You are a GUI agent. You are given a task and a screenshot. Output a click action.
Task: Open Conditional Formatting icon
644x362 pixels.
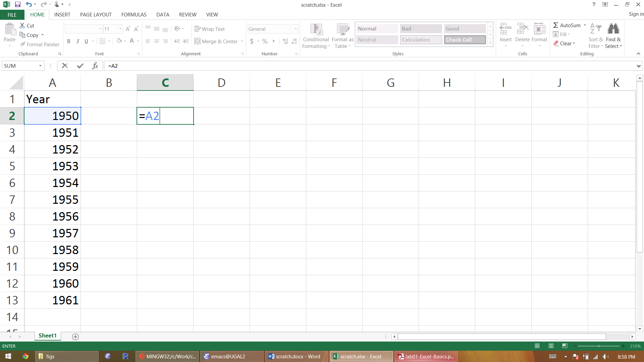click(316, 30)
